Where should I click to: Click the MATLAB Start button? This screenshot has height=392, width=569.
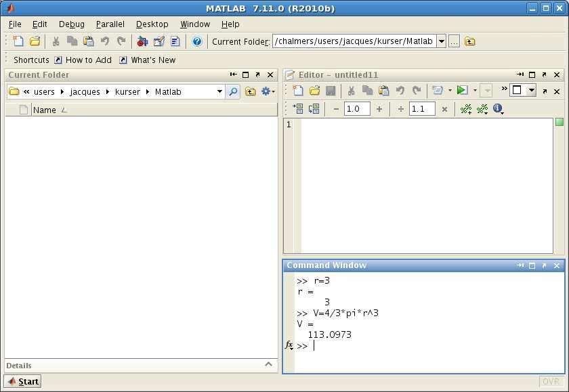[23, 381]
